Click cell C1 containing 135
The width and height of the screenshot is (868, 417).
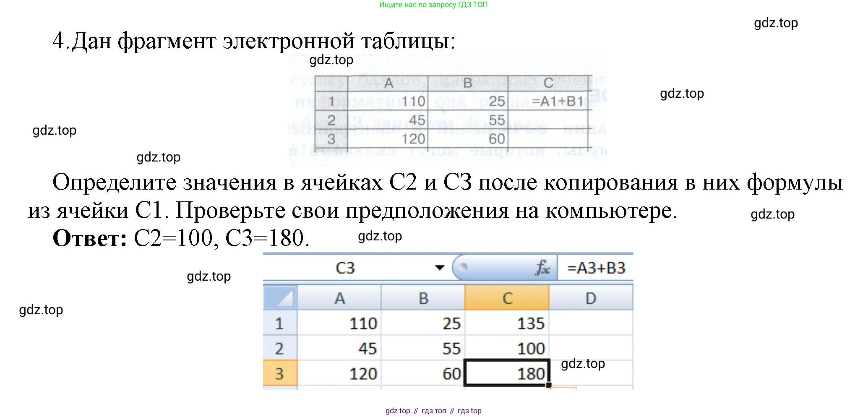click(x=507, y=323)
